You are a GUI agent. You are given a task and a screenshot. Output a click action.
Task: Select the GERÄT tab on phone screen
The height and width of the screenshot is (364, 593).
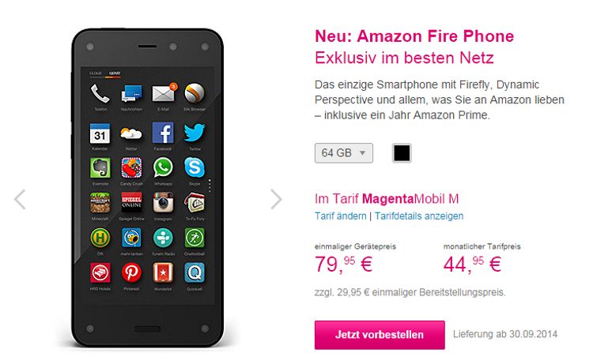pos(115,73)
